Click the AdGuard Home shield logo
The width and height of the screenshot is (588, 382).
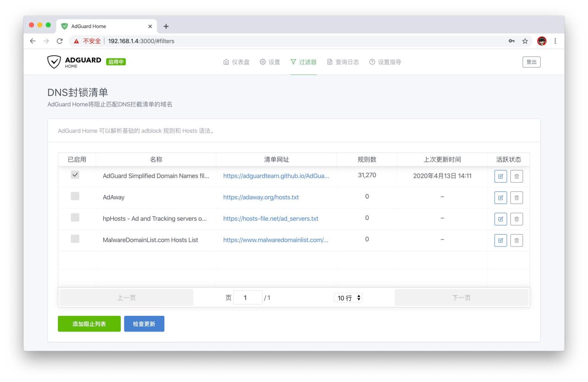(55, 62)
